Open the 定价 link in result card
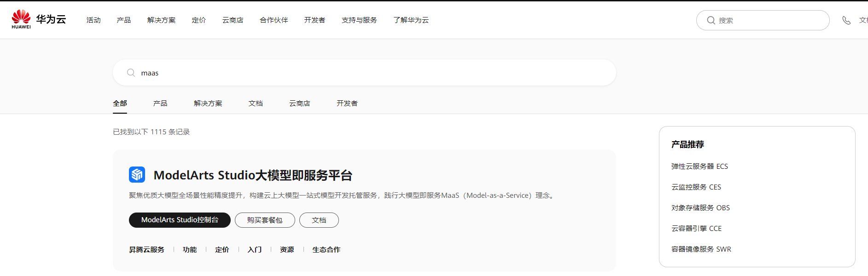Screen dimensions: 868x276 (x=222, y=249)
